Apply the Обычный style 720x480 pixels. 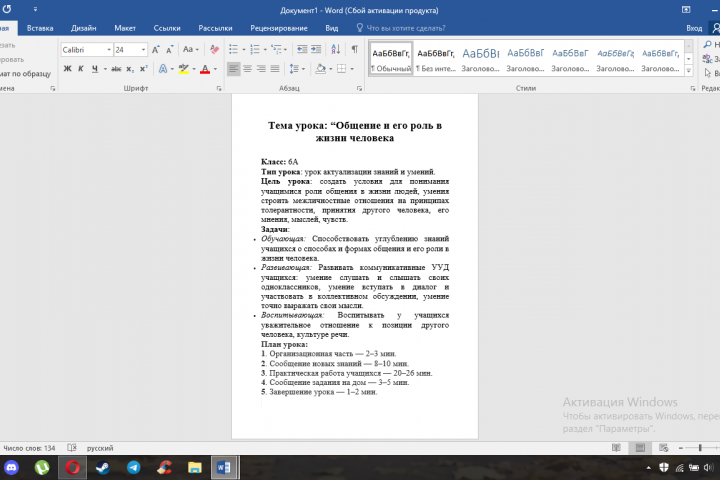click(391, 58)
